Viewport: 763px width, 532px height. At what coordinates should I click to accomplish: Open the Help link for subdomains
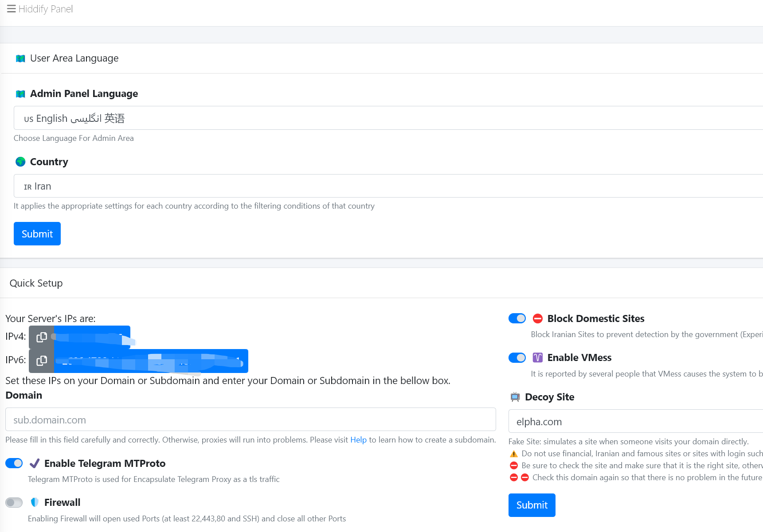pos(358,440)
